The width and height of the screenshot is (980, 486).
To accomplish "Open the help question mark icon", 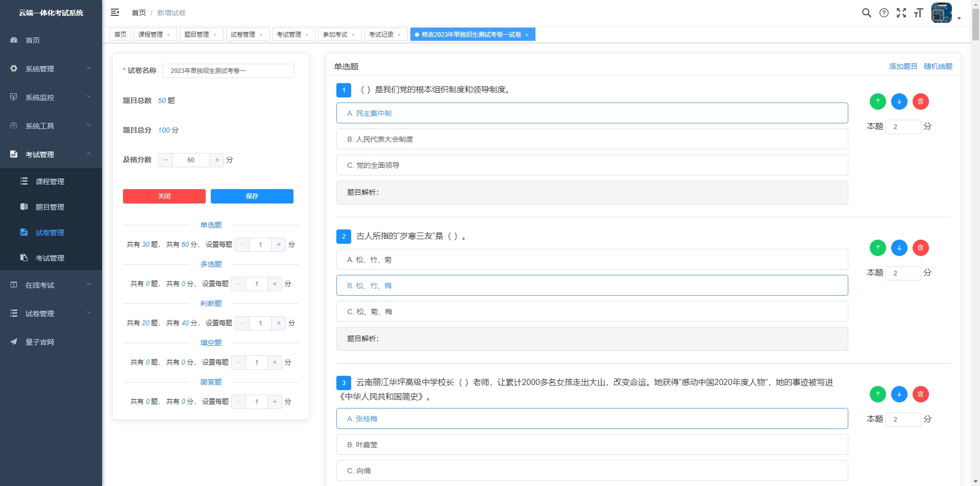I will (884, 13).
